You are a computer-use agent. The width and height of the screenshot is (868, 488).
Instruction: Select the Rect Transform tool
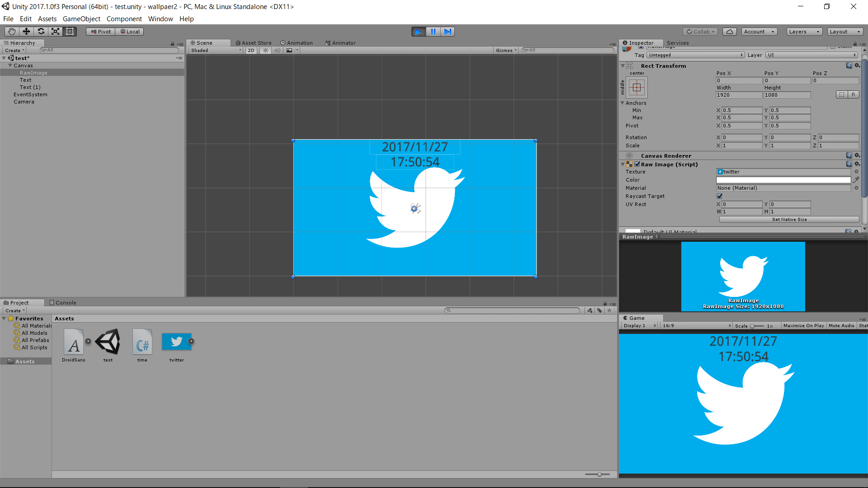[70, 32]
